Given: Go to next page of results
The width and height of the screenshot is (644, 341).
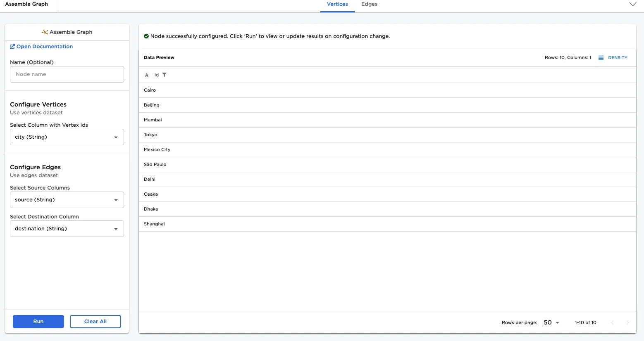Looking at the screenshot, I should pyautogui.click(x=627, y=322).
